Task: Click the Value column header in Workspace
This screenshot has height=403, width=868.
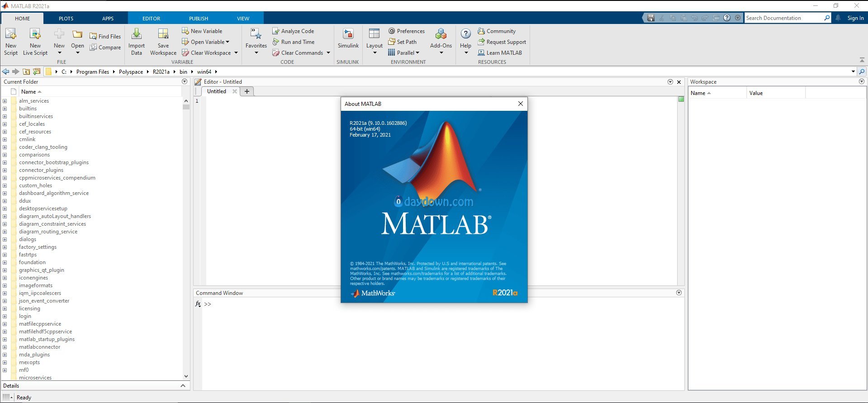Action: [x=775, y=93]
